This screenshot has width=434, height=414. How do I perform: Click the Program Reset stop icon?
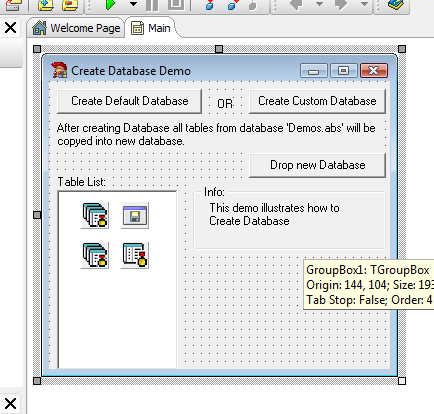(176, 4)
